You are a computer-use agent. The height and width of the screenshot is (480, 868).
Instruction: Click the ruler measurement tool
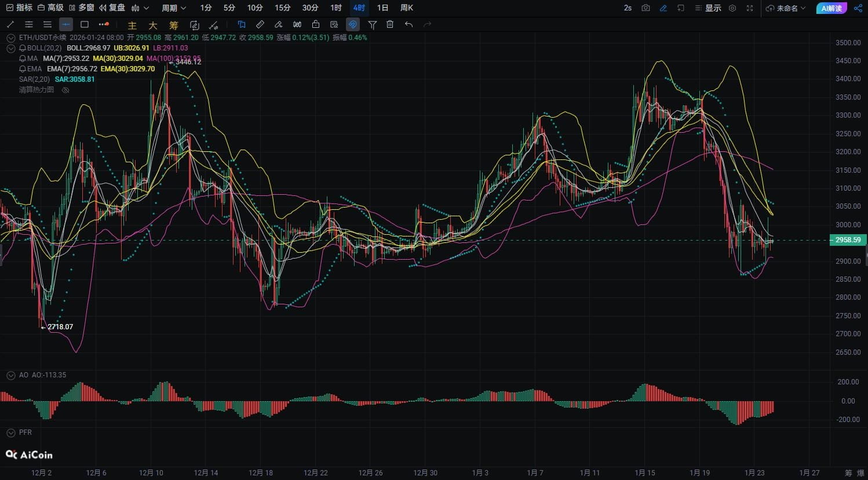(x=260, y=24)
